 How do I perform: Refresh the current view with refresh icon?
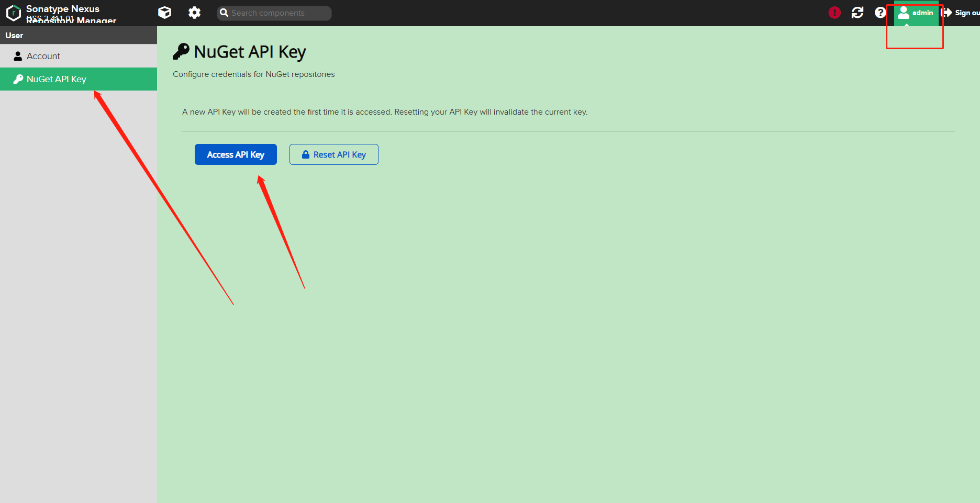pos(857,13)
